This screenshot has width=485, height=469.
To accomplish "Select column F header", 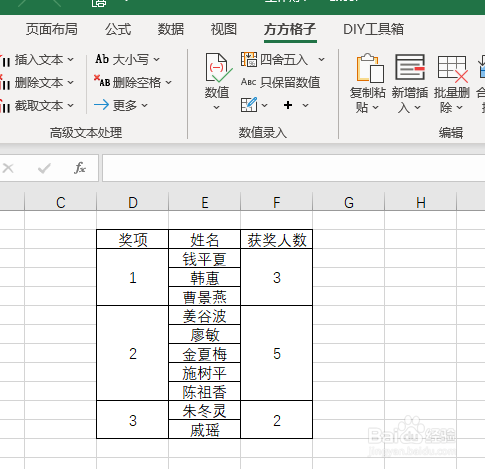I will click(277, 202).
